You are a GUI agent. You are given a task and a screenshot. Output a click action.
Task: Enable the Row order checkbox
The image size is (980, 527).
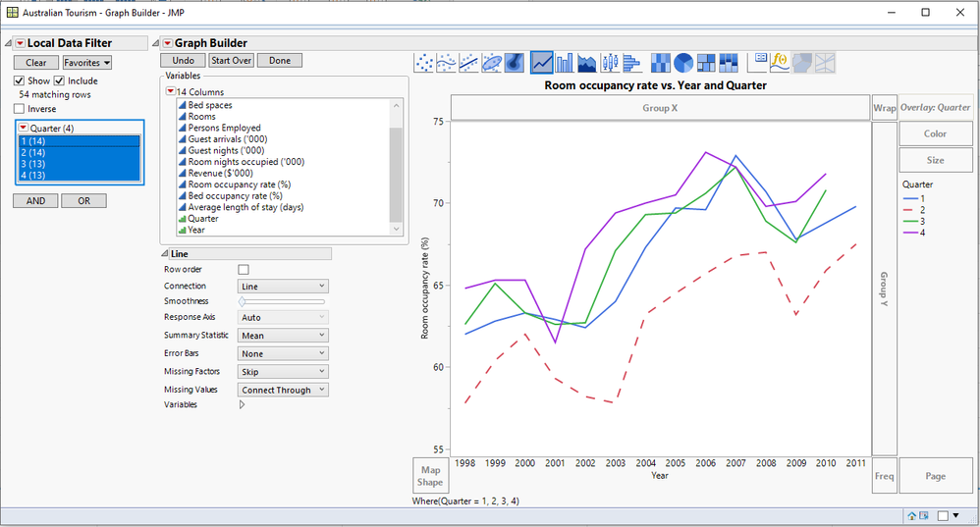pyautogui.click(x=244, y=270)
